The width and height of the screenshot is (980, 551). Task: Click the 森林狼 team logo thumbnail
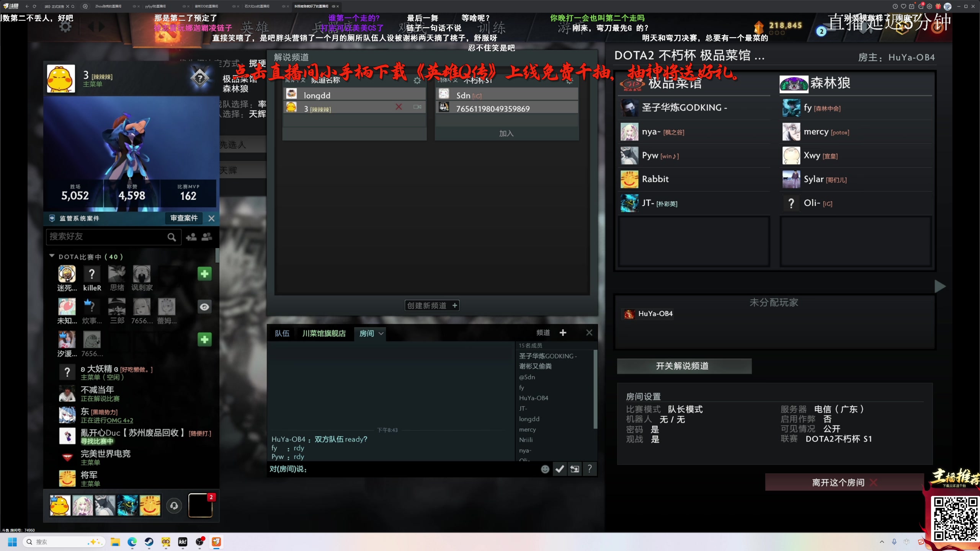coord(794,84)
